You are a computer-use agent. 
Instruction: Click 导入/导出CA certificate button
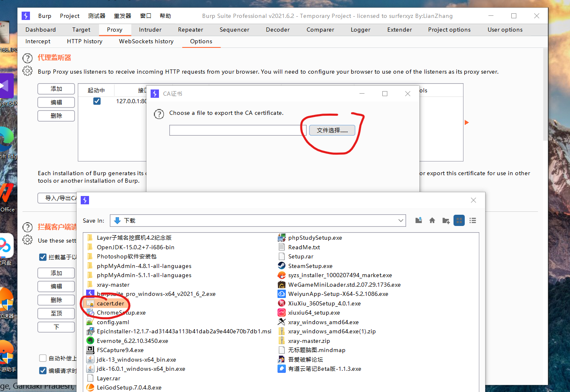(57, 198)
